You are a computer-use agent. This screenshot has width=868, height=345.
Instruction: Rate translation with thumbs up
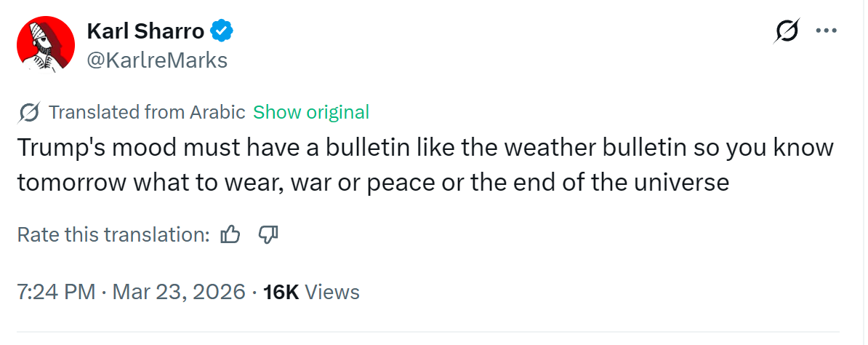[230, 234]
